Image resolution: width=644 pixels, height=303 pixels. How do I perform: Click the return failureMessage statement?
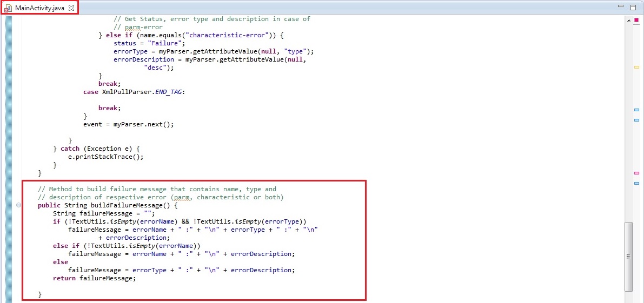(95, 278)
